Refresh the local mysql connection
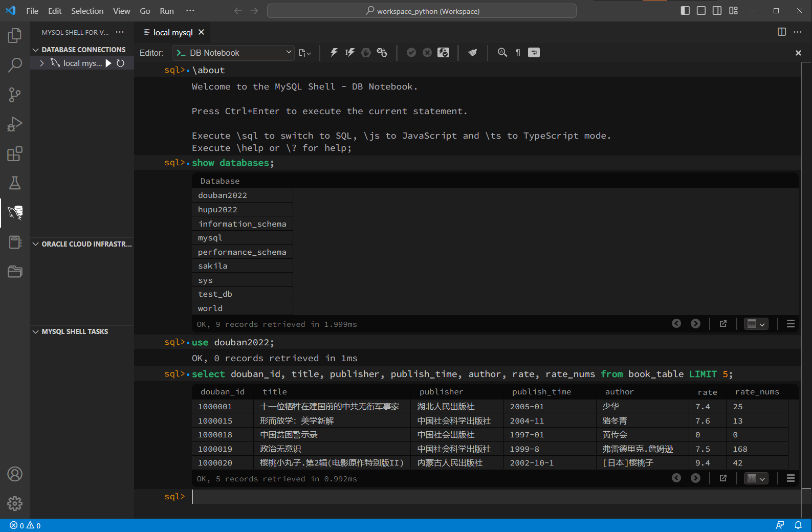The width and height of the screenshot is (812, 532). 121,63
